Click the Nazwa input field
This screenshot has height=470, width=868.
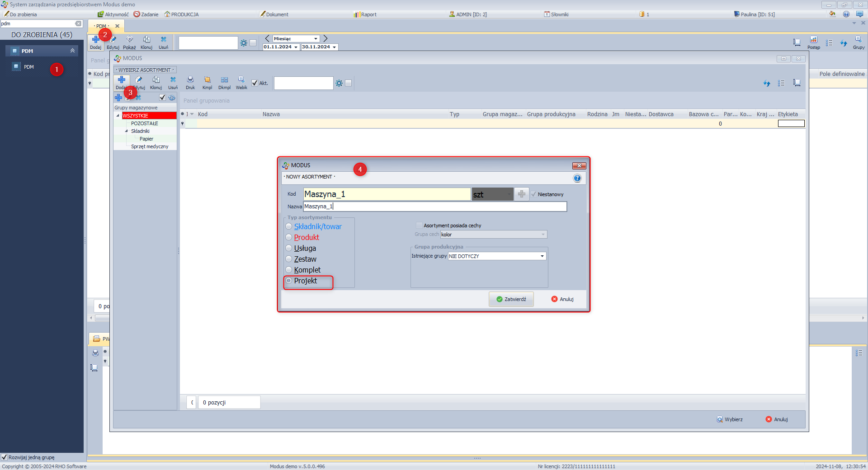coord(434,207)
